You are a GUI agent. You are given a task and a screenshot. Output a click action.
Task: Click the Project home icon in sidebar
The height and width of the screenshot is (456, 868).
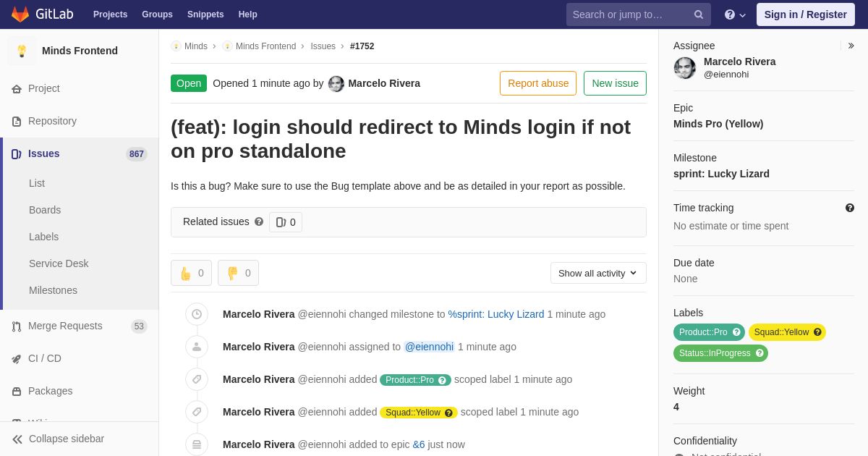17,89
